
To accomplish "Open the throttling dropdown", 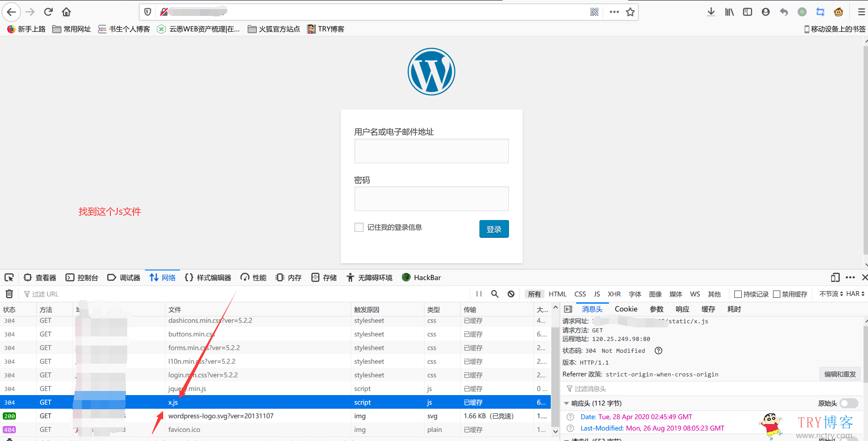I will tap(831, 294).
